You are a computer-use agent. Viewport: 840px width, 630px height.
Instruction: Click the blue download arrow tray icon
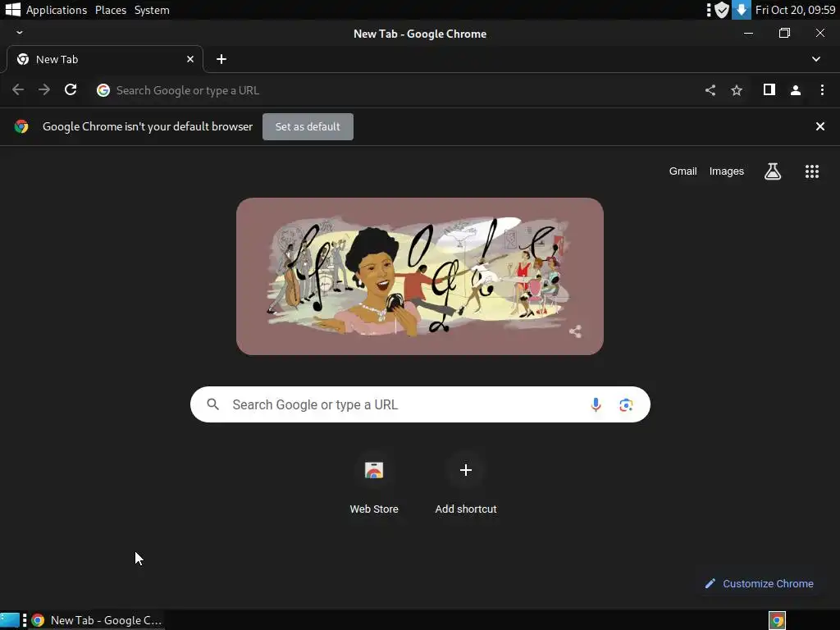click(741, 10)
